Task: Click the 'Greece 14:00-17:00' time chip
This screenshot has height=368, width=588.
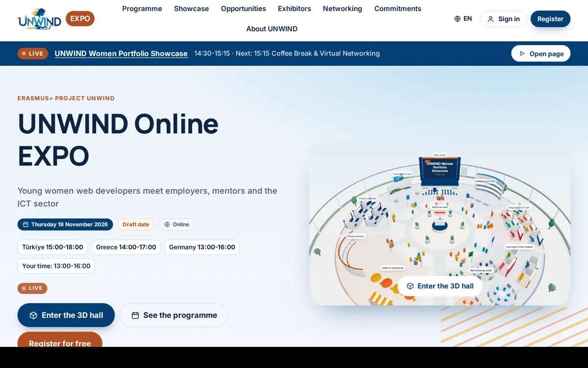Action: (x=126, y=247)
